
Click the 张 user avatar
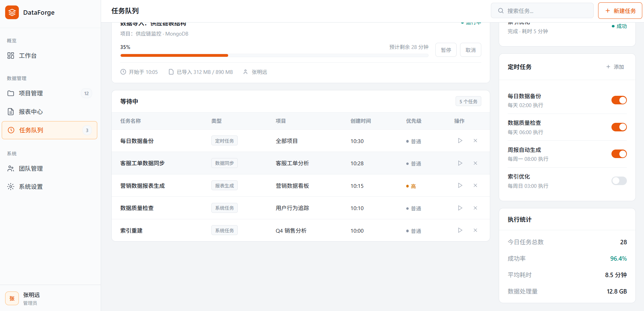pyautogui.click(x=12, y=298)
